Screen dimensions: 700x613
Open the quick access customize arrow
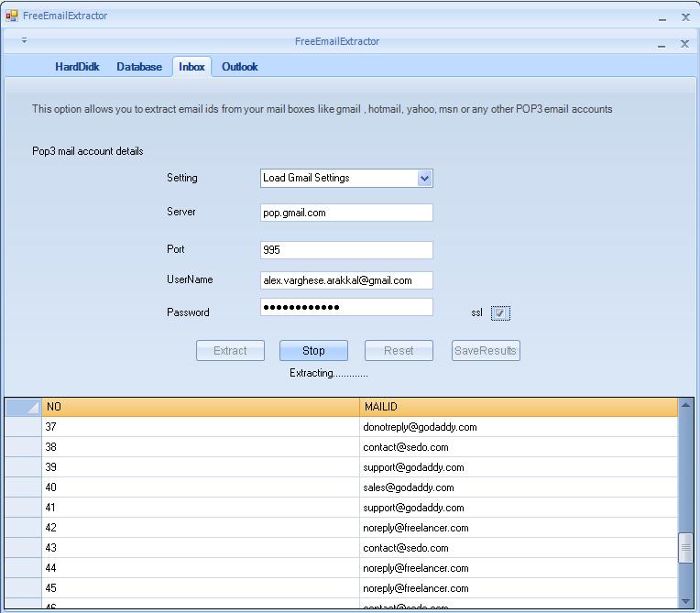24,40
